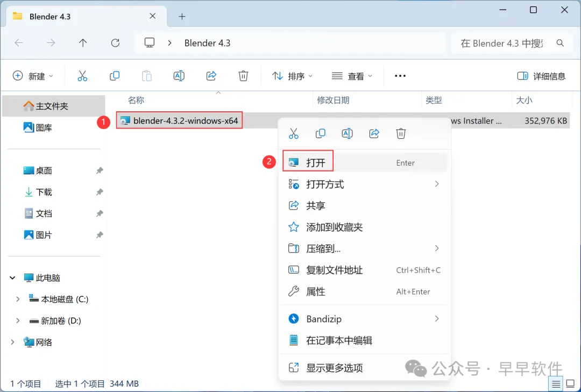This screenshot has width=581, height=392.
Task: Sort by the 类型 column header
Action: [x=434, y=100]
